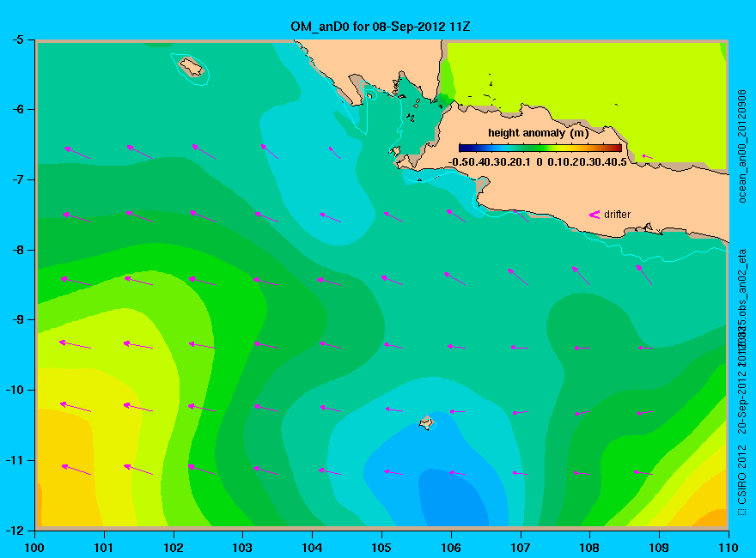Click the longitude label '109'
The width and height of the screenshot is (756, 558).
point(659,548)
